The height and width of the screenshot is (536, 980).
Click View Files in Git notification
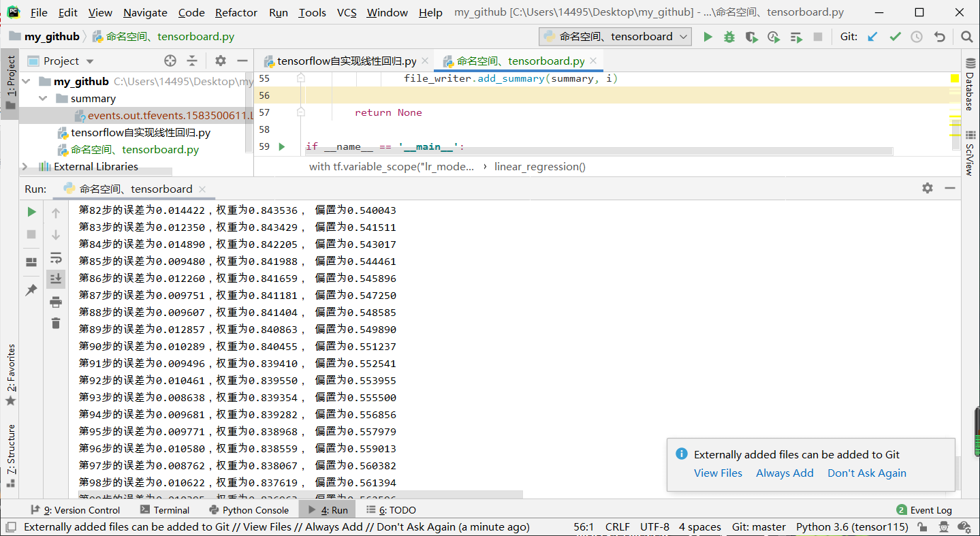click(718, 473)
